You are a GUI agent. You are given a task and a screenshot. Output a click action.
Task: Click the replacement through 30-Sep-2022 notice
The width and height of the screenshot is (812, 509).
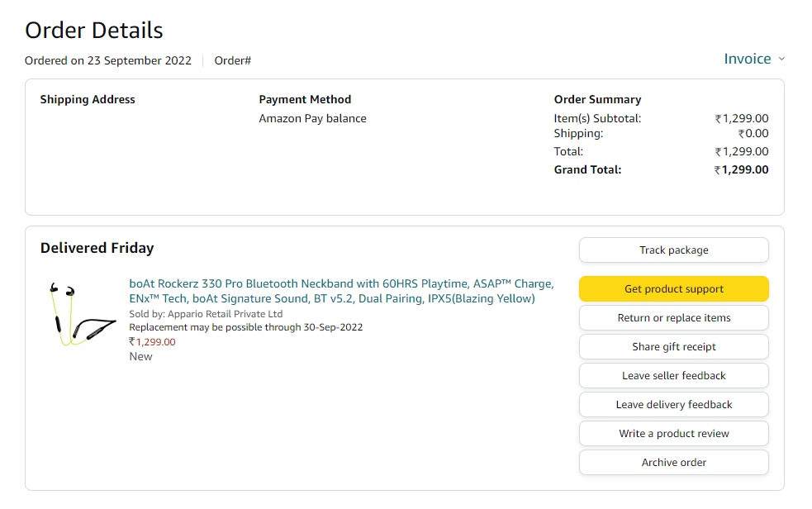tap(245, 327)
